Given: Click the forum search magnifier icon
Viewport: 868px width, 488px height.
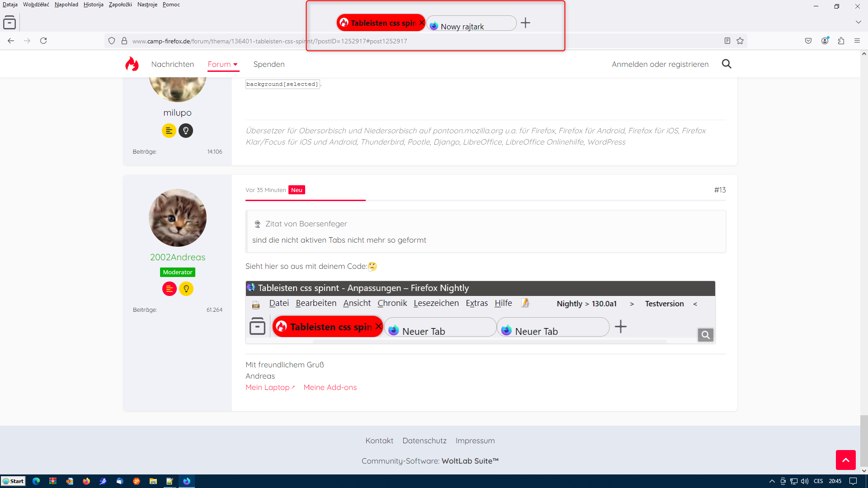Looking at the screenshot, I should [x=726, y=64].
